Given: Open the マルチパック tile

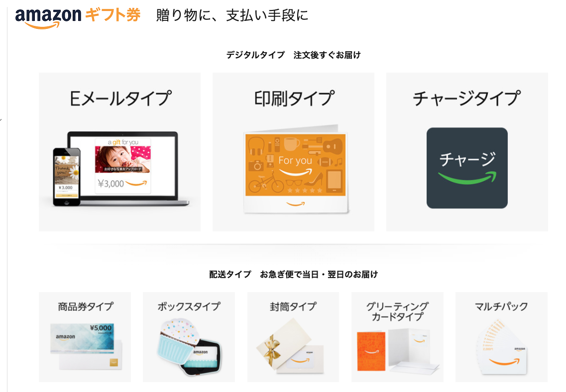Looking at the screenshot, I should [x=501, y=337].
